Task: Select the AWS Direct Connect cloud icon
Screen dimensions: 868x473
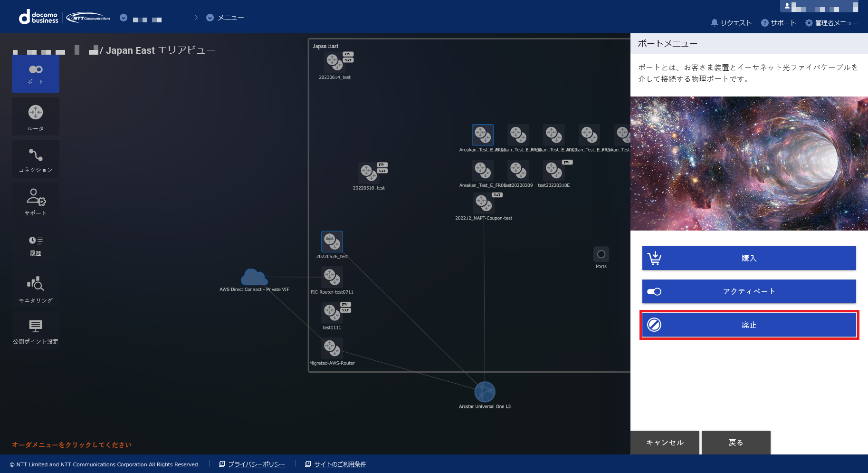Action: (x=254, y=277)
